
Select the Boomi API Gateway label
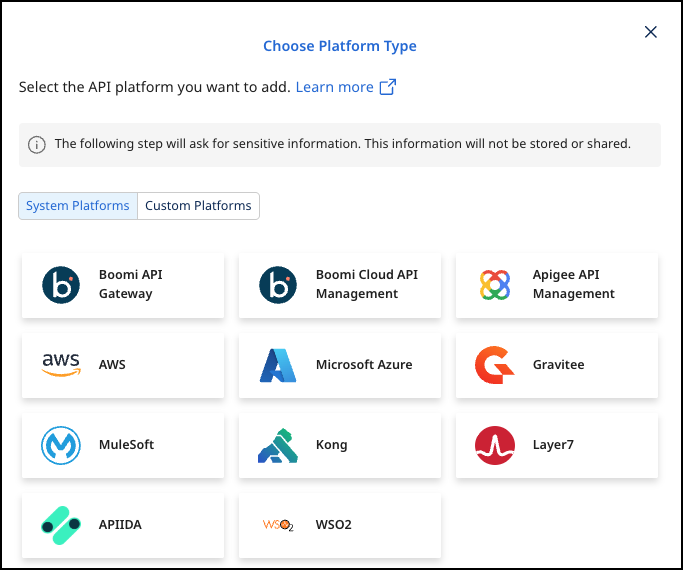point(131,284)
